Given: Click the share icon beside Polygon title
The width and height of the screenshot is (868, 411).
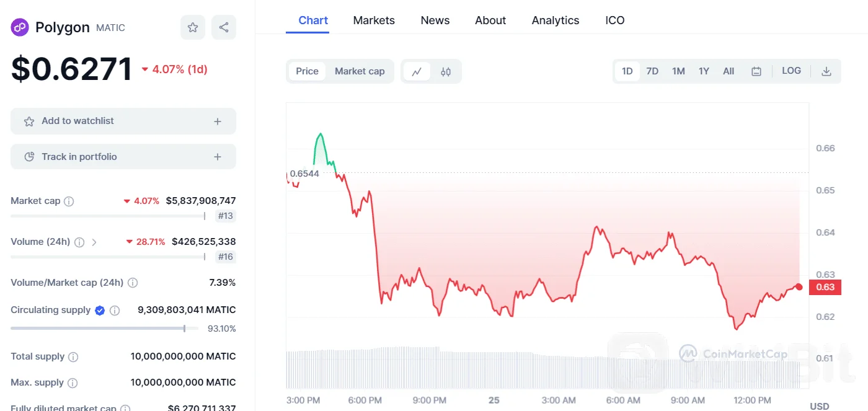Looking at the screenshot, I should (x=224, y=27).
